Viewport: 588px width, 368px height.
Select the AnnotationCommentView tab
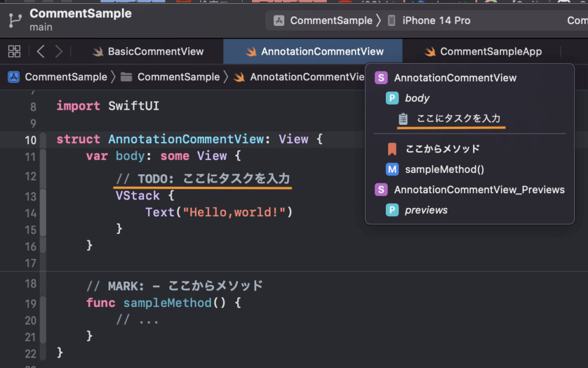(313, 51)
